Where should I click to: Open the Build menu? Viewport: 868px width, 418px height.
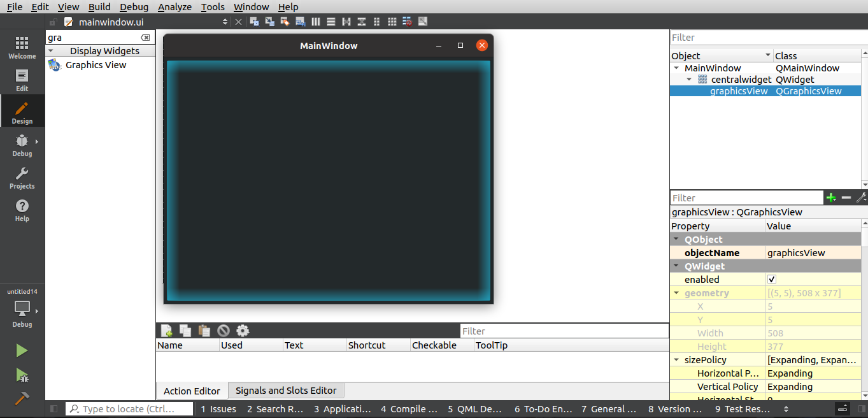click(x=99, y=6)
